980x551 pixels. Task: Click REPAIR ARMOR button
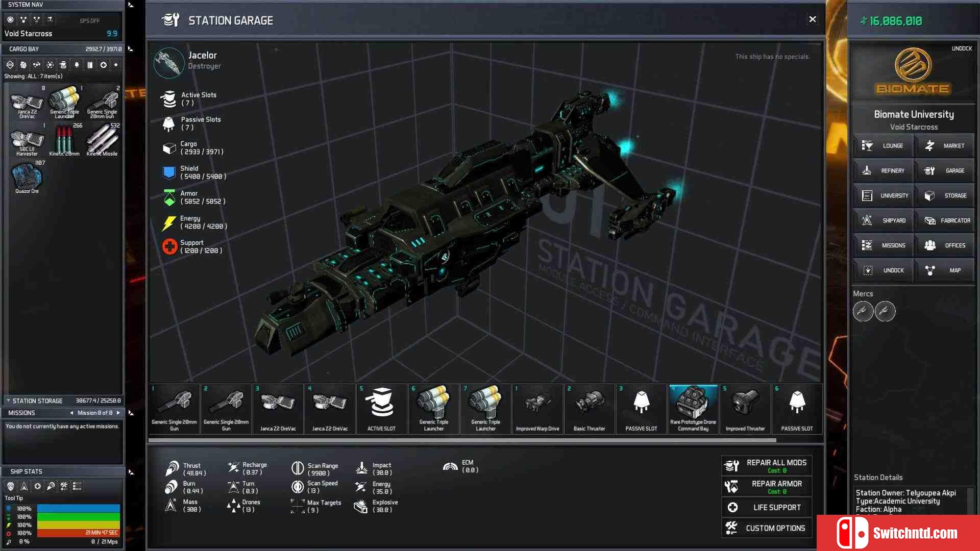[767, 487]
